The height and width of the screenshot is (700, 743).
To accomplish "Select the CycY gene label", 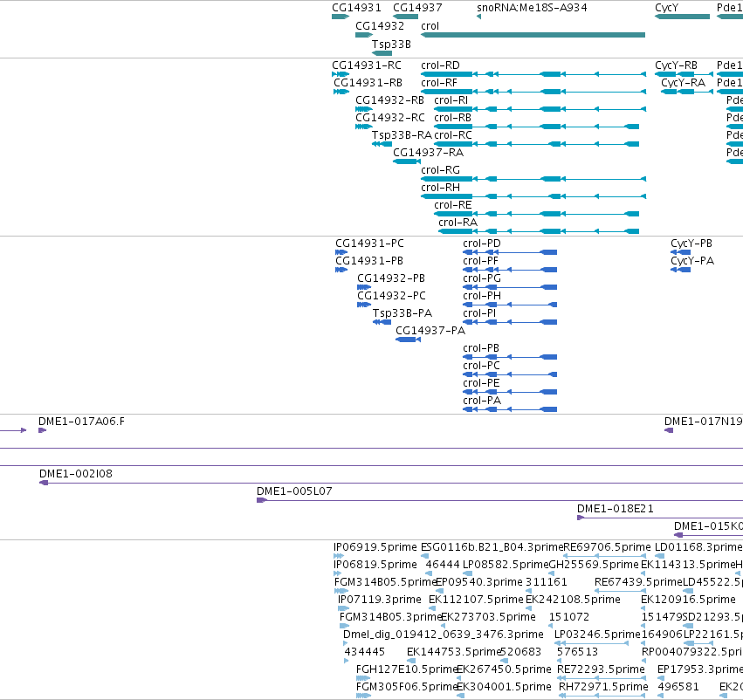I will 667,8.
